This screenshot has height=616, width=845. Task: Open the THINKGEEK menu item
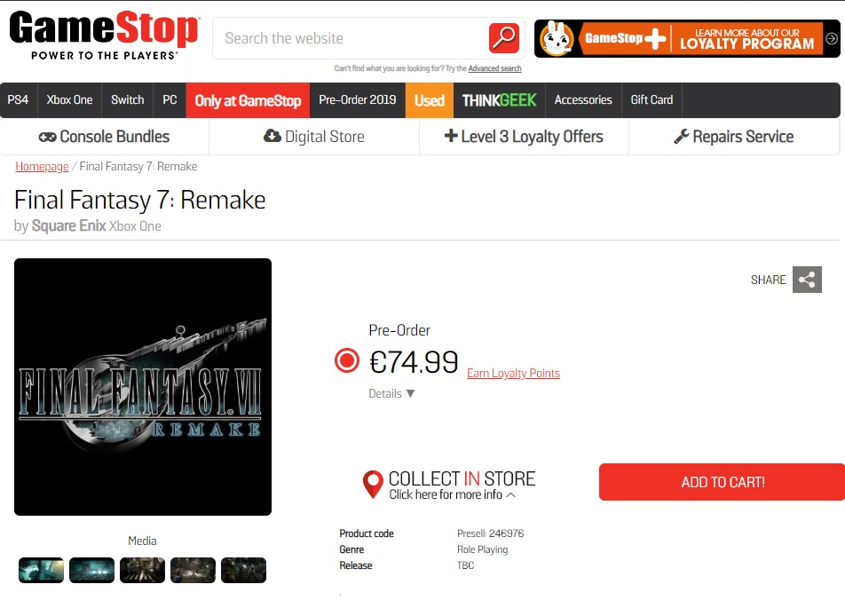pyautogui.click(x=500, y=99)
